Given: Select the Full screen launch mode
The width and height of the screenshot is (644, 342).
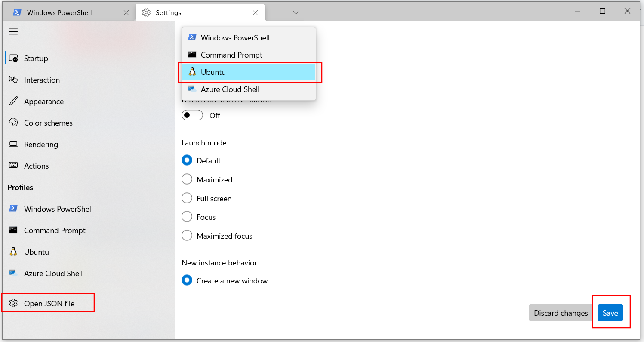Looking at the screenshot, I should coord(187,198).
